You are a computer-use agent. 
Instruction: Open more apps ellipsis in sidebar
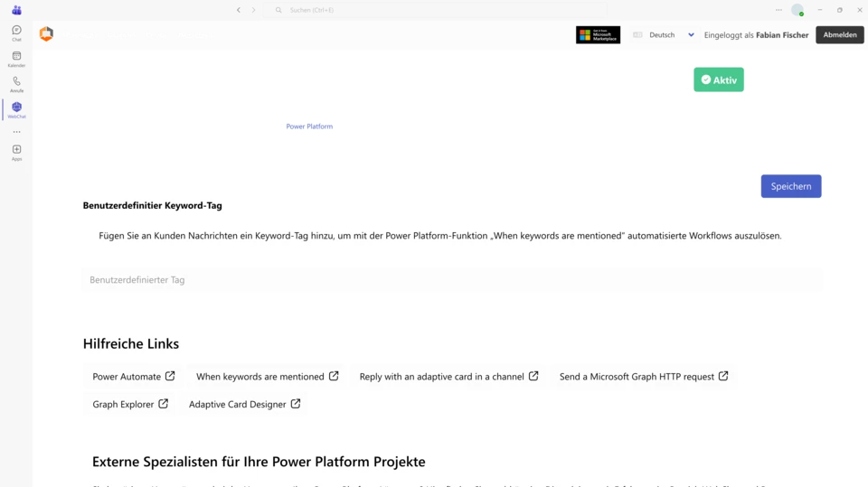point(16,132)
